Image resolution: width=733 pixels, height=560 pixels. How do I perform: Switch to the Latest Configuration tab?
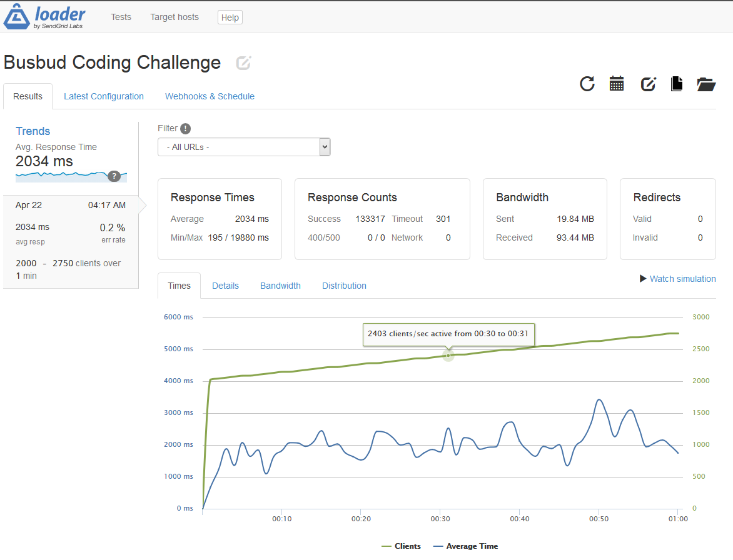[x=104, y=96]
